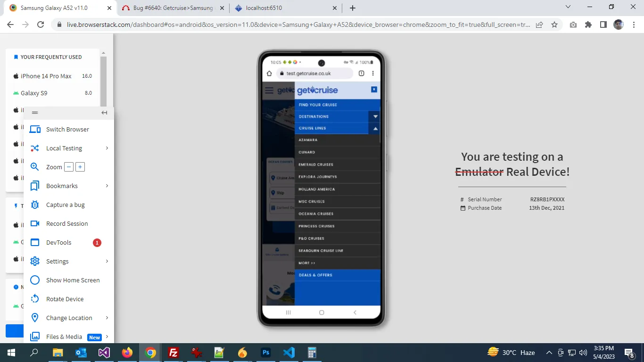Screen dimensions: 644x362
Task: Click the Change Location pin icon
Action: 35,318
